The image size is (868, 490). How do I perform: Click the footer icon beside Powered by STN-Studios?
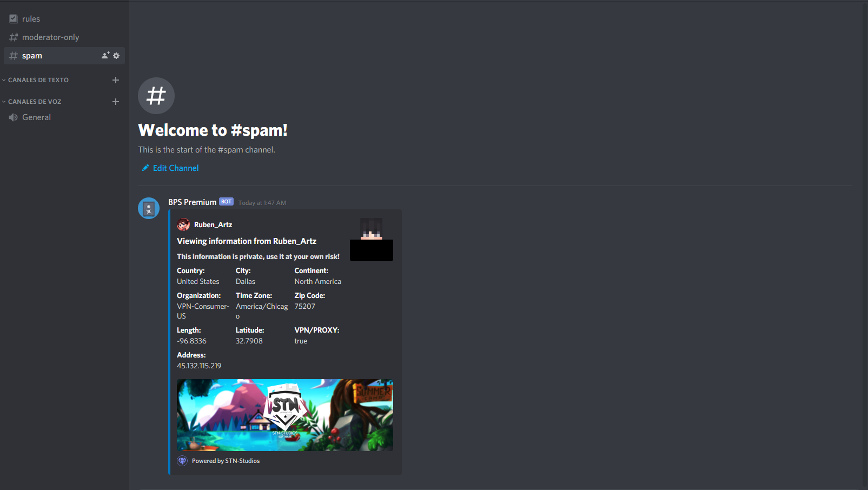point(182,461)
